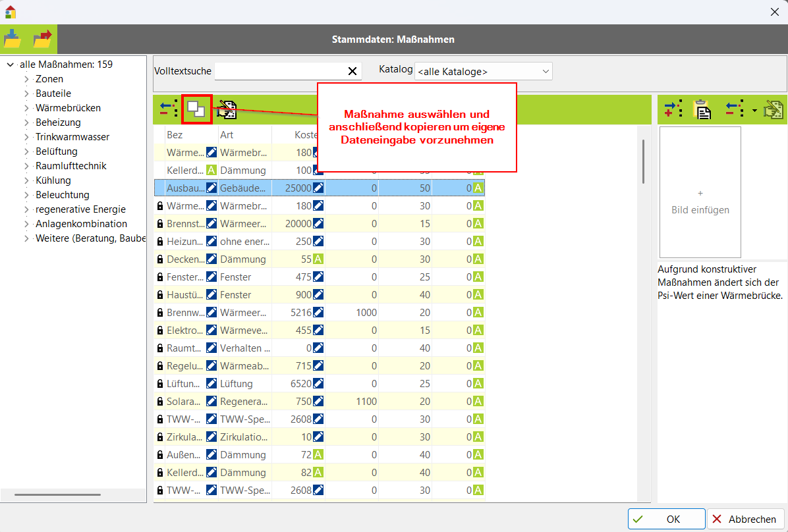
Task: Open the dropdown arrow next to remove icon
Action: point(754,109)
